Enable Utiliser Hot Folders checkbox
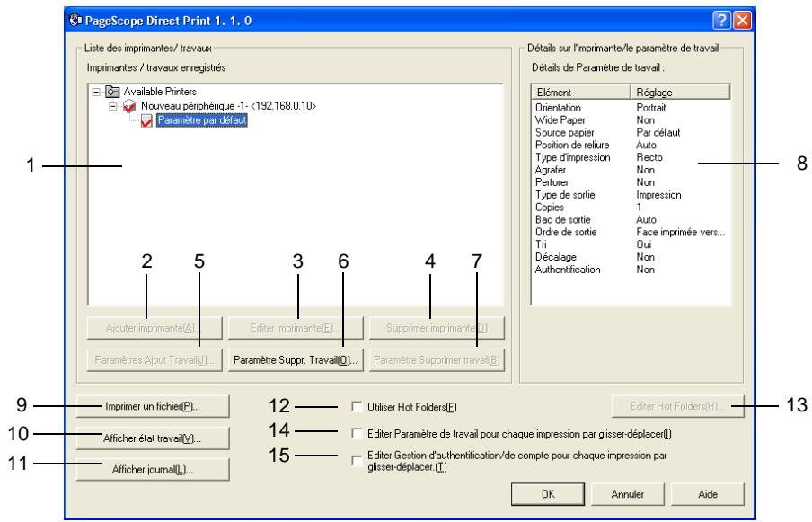 tap(357, 406)
